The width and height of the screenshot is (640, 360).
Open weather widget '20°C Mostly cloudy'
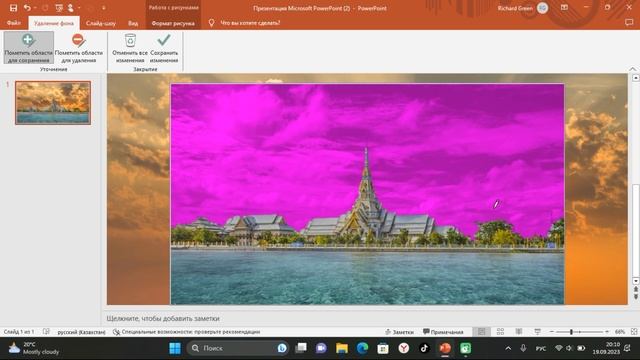tap(34, 348)
